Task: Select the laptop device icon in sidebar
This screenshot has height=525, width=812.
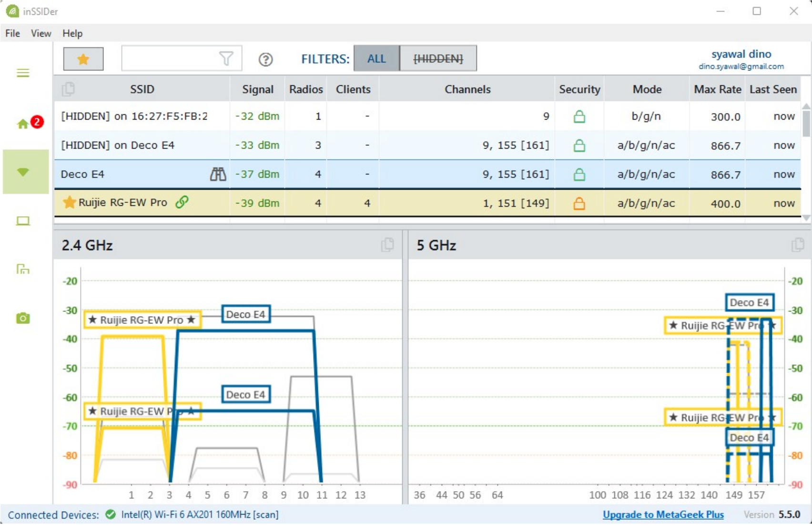Action: (x=23, y=221)
